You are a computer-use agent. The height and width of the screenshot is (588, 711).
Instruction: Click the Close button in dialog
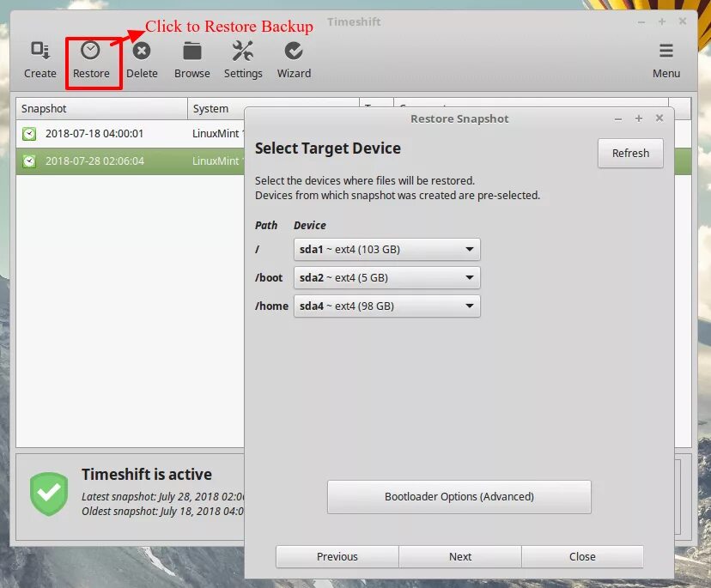point(582,557)
